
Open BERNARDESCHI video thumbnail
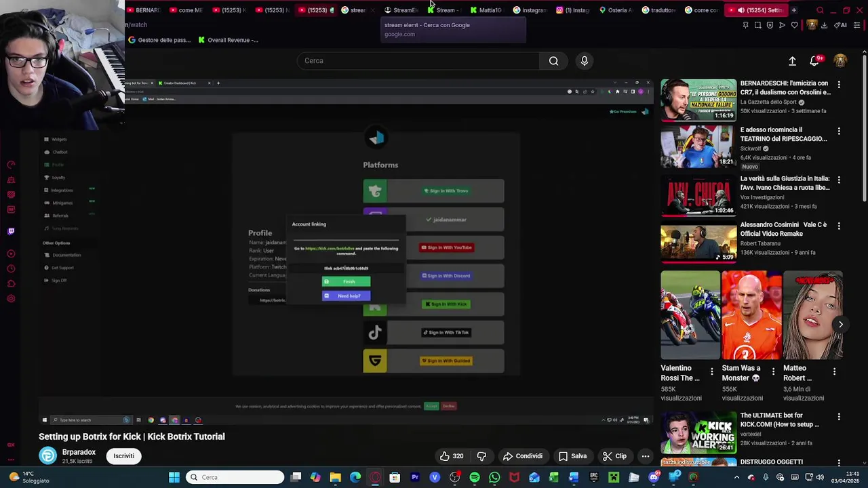pos(698,100)
